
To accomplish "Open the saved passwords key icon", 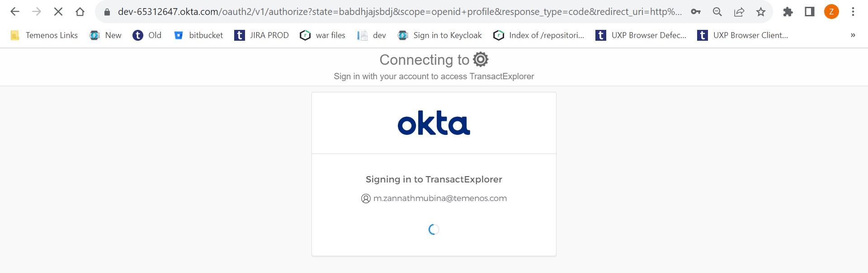I will 696,12.
